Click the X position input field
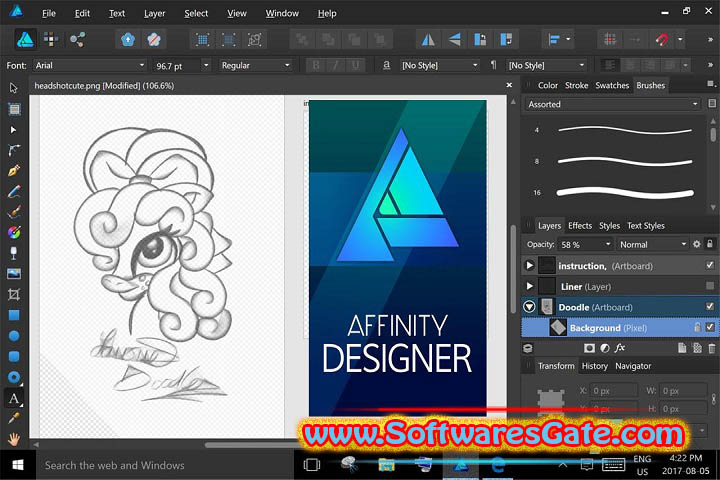This screenshot has width=720, height=480. click(613, 391)
